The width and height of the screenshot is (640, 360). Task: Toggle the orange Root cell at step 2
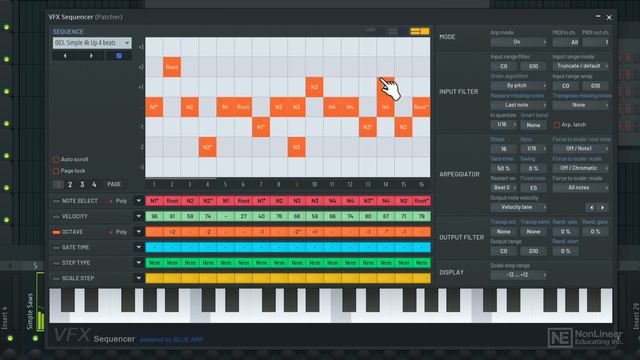coord(172,67)
